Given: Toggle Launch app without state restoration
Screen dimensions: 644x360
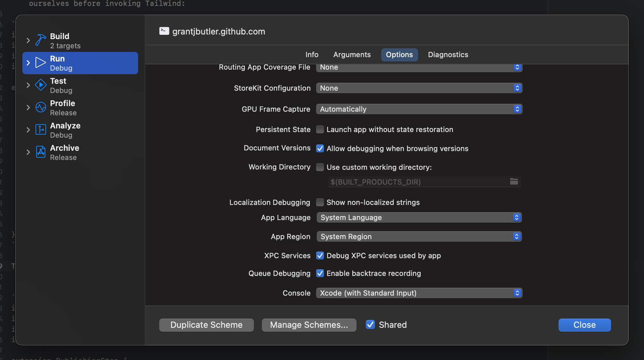Looking at the screenshot, I should [319, 129].
